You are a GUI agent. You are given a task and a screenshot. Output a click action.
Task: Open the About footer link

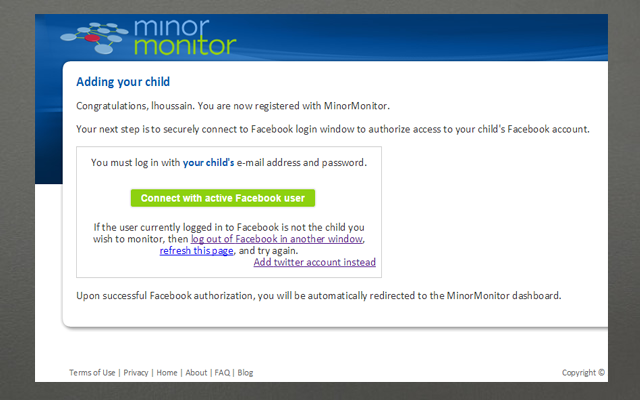click(196, 373)
